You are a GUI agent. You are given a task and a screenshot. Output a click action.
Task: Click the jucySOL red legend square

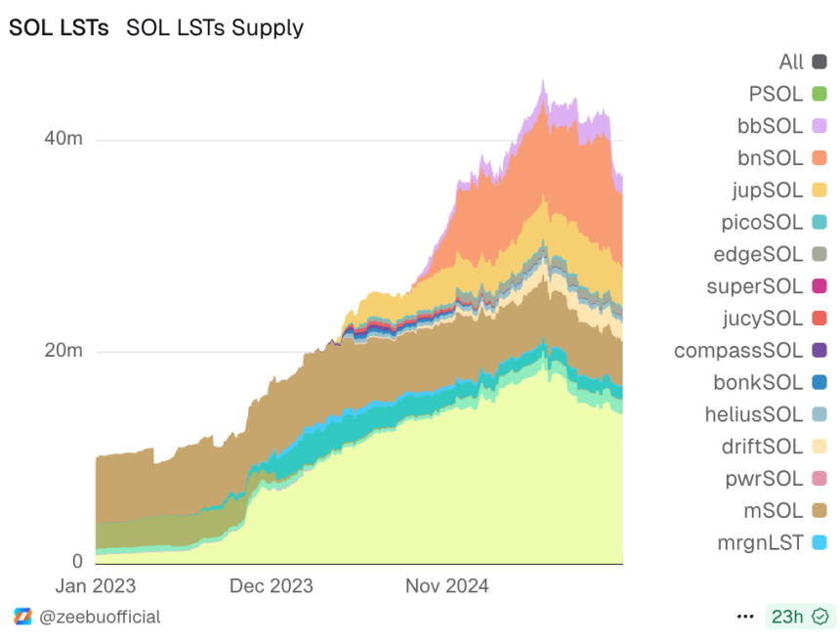(x=819, y=318)
